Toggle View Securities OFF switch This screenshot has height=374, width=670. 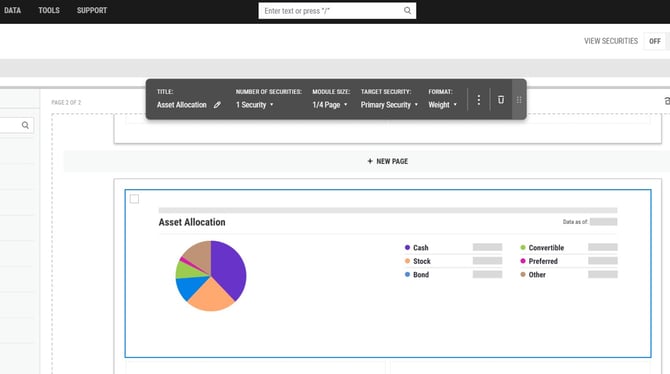655,41
